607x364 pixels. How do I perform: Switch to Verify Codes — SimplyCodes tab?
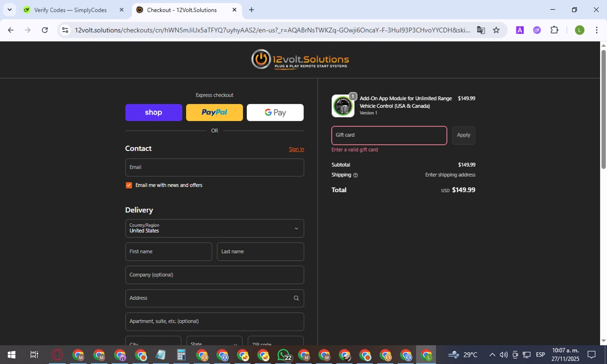click(70, 10)
